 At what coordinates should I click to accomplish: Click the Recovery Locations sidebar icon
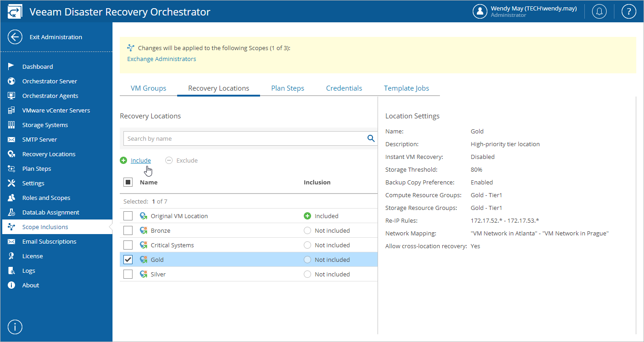12,154
